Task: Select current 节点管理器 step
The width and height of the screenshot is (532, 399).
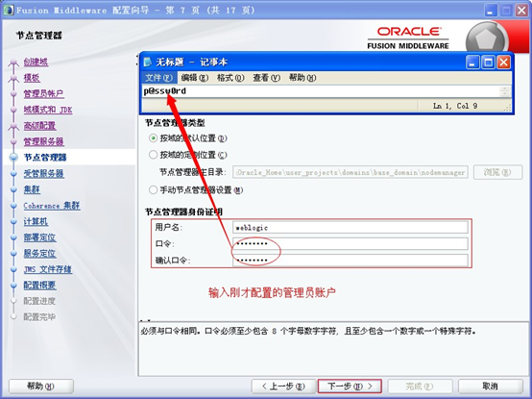Action: (x=45, y=158)
